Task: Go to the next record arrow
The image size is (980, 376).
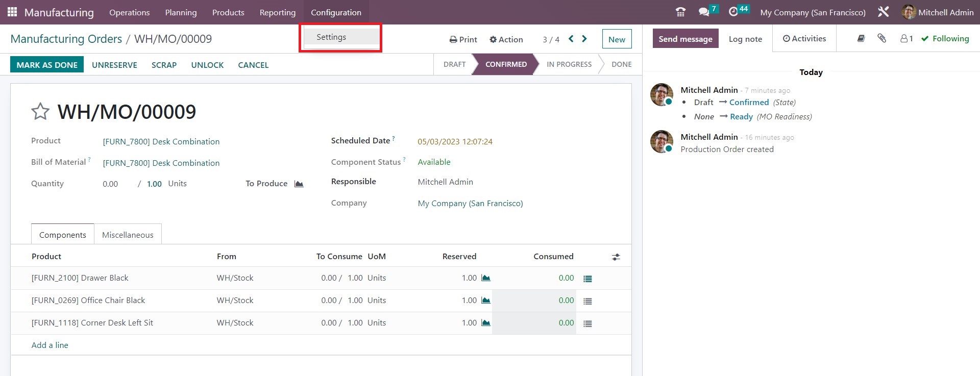Action: tap(584, 39)
